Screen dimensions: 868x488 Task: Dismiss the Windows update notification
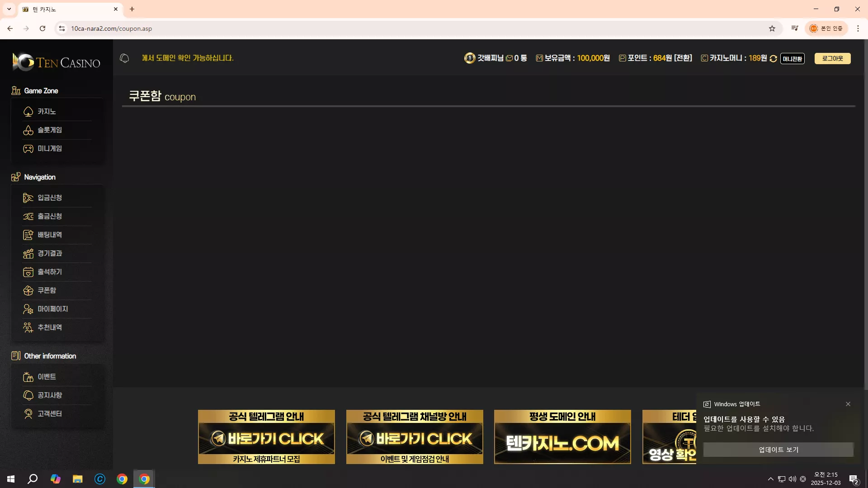(848, 404)
